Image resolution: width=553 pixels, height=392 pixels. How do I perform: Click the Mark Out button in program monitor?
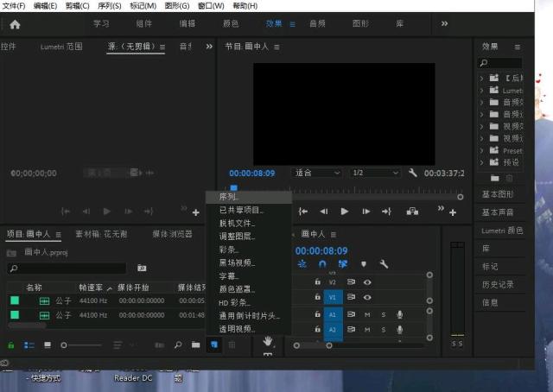click(x=386, y=212)
